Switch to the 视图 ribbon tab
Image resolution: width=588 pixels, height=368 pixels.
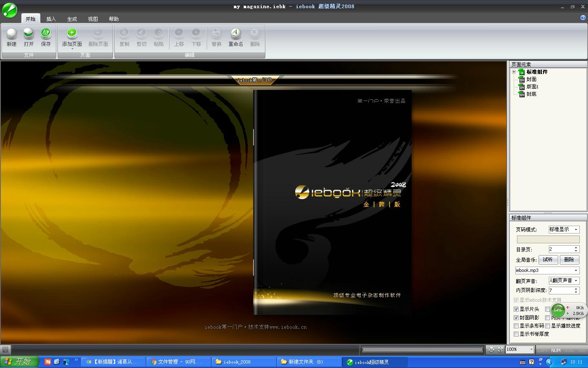[x=93, y=19]
